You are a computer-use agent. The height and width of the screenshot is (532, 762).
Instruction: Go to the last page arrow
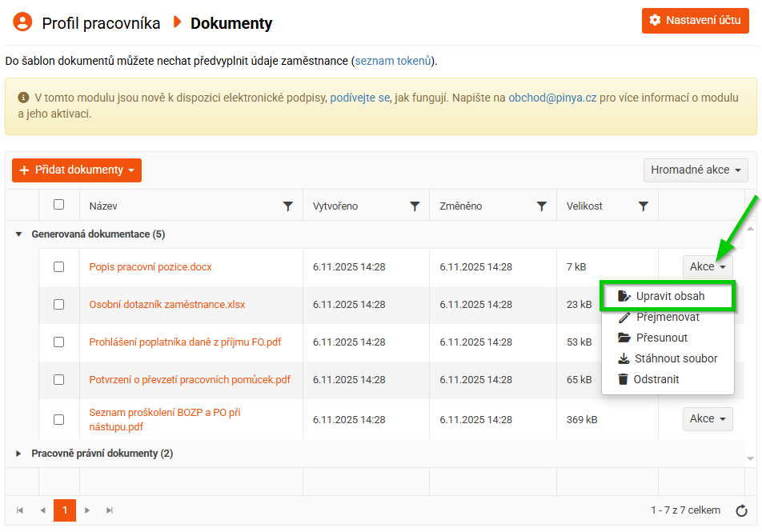110,510
